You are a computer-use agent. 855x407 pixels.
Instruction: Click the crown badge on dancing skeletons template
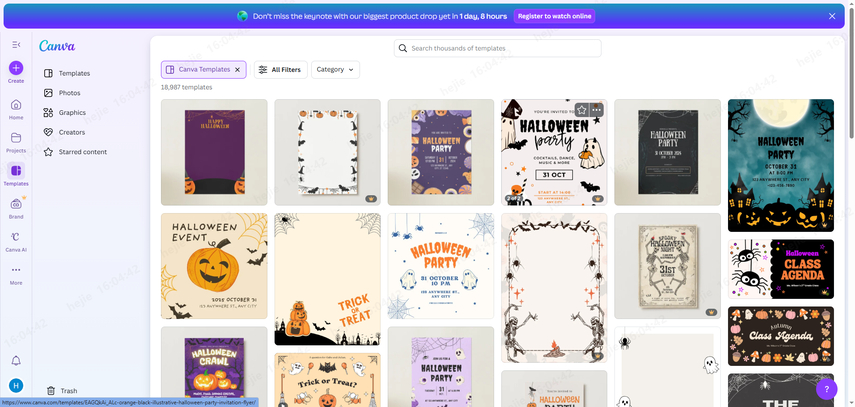[712, 312]
